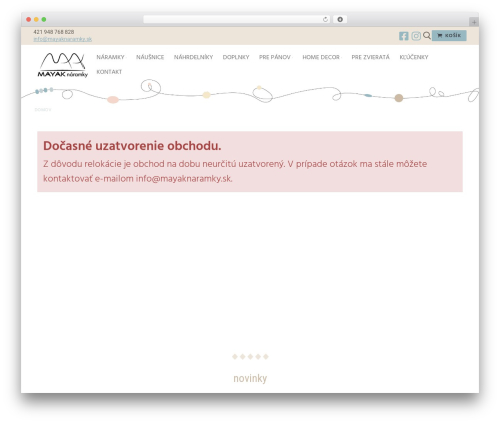This screenshot has height=423, width=500.
Task: Click the browser address bar
Action: coord(237,19)
